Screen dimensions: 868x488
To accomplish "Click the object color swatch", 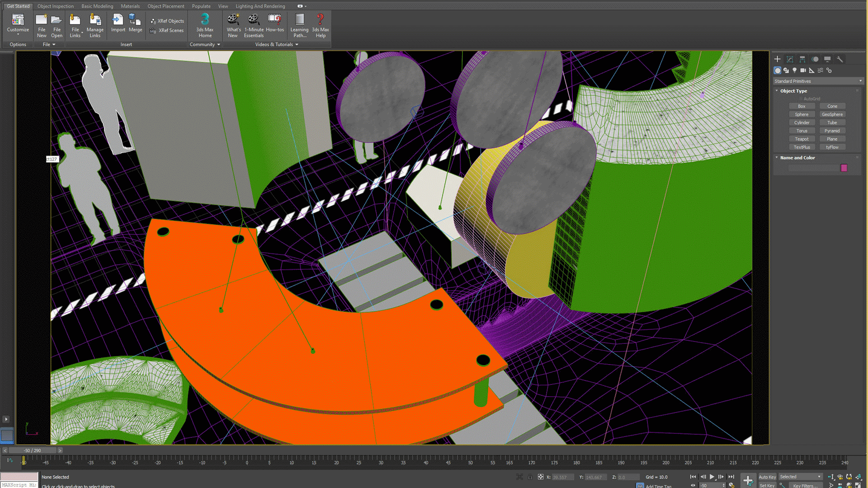I will tap(844, 168).
